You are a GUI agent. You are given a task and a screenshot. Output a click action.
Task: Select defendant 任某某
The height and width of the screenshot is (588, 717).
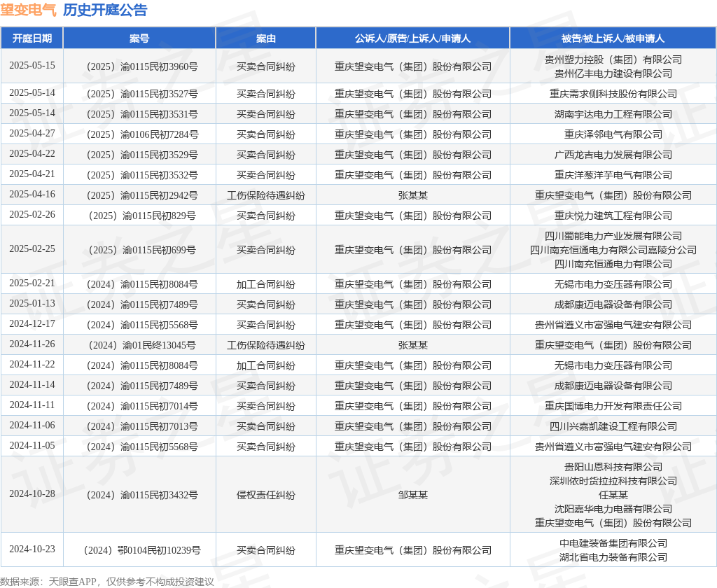point(613,495)
